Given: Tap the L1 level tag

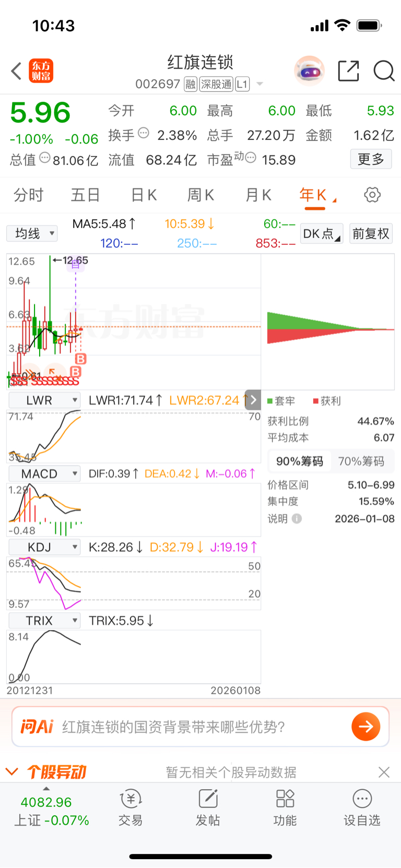Looking at the screenshot, I should (242, 84).
